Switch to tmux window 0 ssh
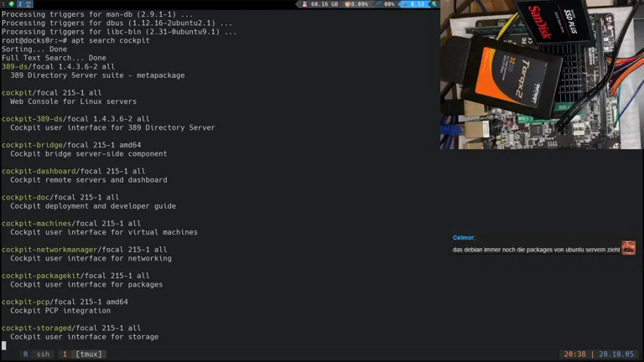Screen dimensions: 644x362 pyautogui.click(x=37, y=354)
